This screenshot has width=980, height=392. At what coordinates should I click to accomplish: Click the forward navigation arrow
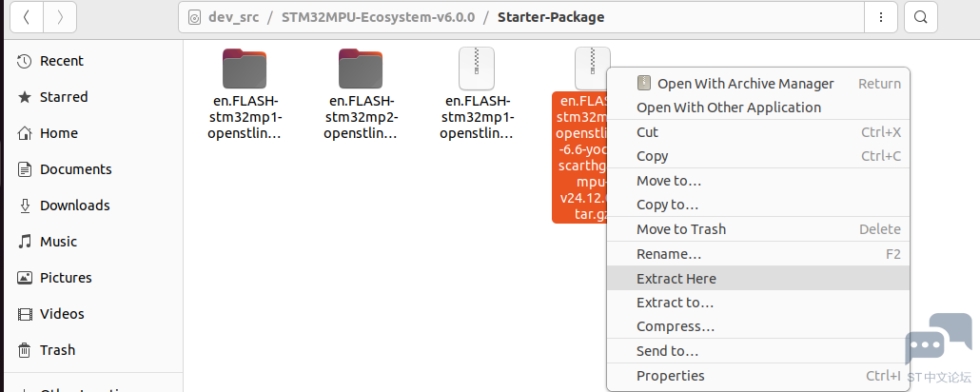pos(60,17)
